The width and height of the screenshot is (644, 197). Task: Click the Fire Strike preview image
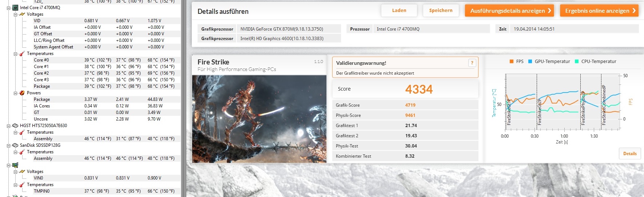(259, 119)
